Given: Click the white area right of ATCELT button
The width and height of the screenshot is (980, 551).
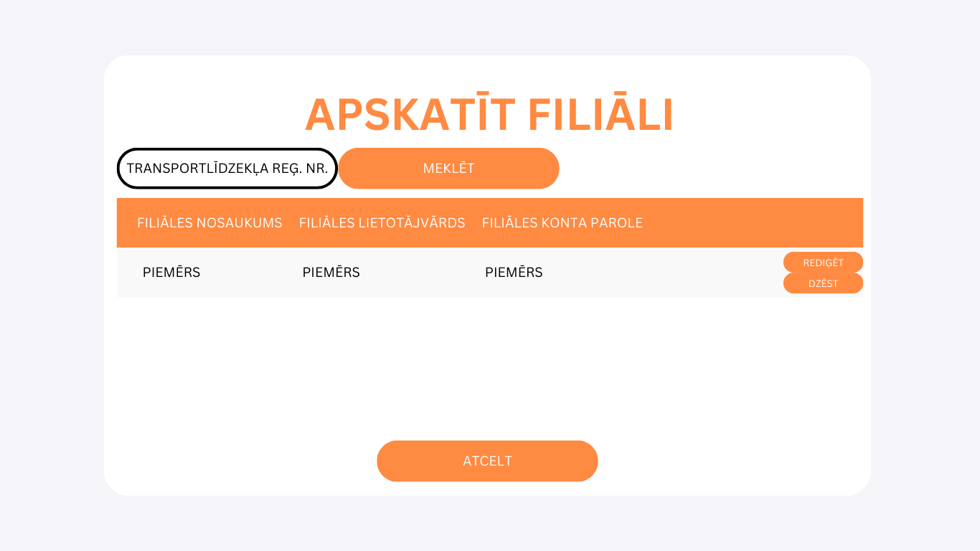Looking at the screenshot, I should [x=732, y=461].
